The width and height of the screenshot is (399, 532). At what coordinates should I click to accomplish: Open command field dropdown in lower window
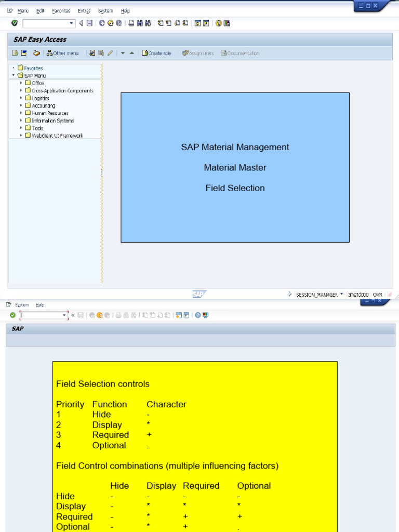[64, 315]
